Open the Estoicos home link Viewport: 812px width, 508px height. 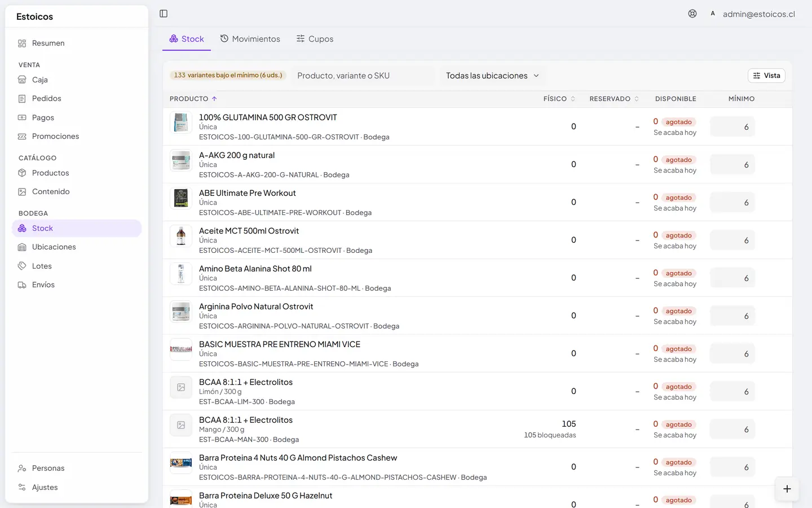[34, 17]
